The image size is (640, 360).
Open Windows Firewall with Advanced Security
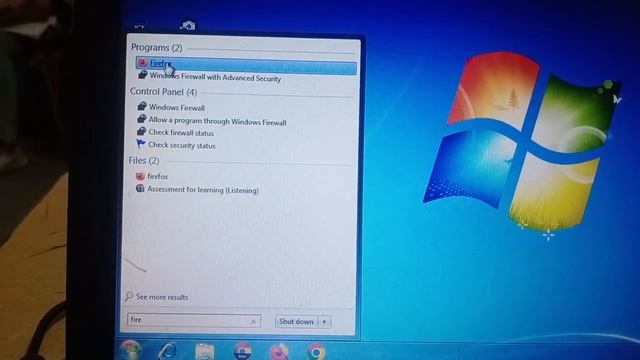pyautogui.click(x=215, y=77)
